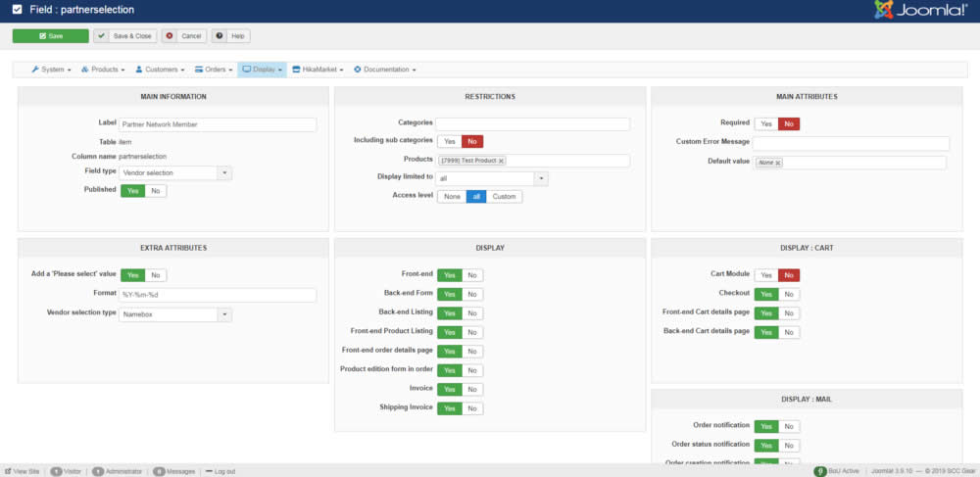This screenshot has height=477, width=980.
Task: Click the Joomla! logo in the header
Action: (920, 10)
